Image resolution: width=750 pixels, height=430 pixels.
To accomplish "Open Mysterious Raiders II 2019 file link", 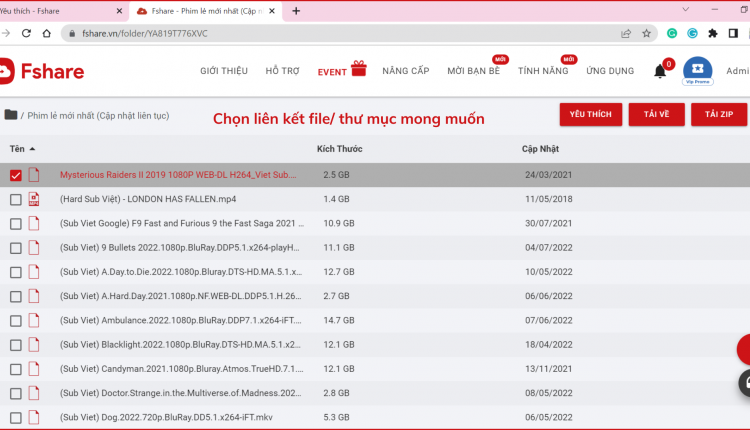I will point(178,175).
